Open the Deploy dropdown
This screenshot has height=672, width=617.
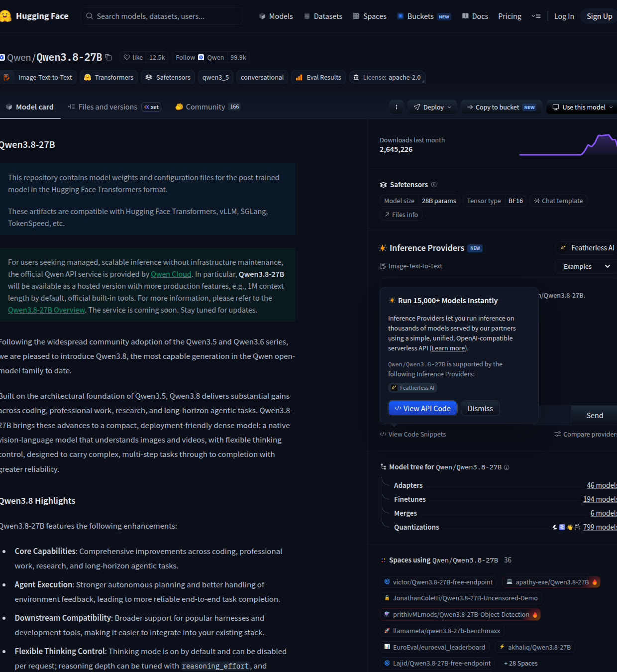[x=432, y=107]
